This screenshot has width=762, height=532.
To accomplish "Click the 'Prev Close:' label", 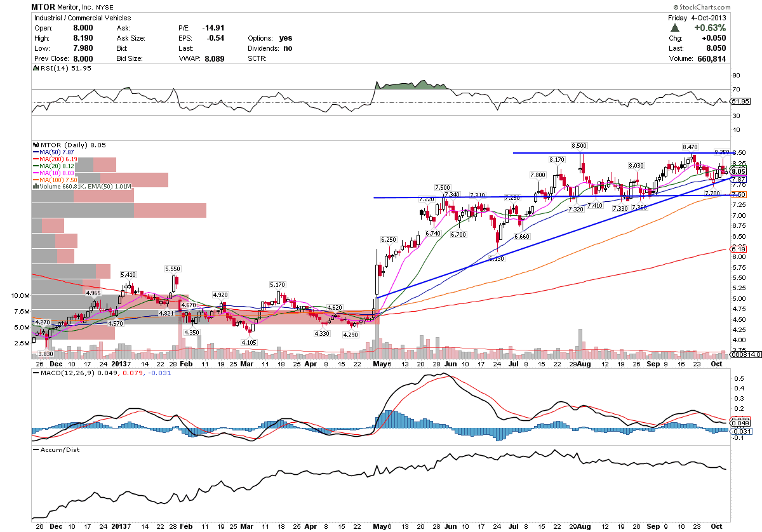I will coord(53,58).
